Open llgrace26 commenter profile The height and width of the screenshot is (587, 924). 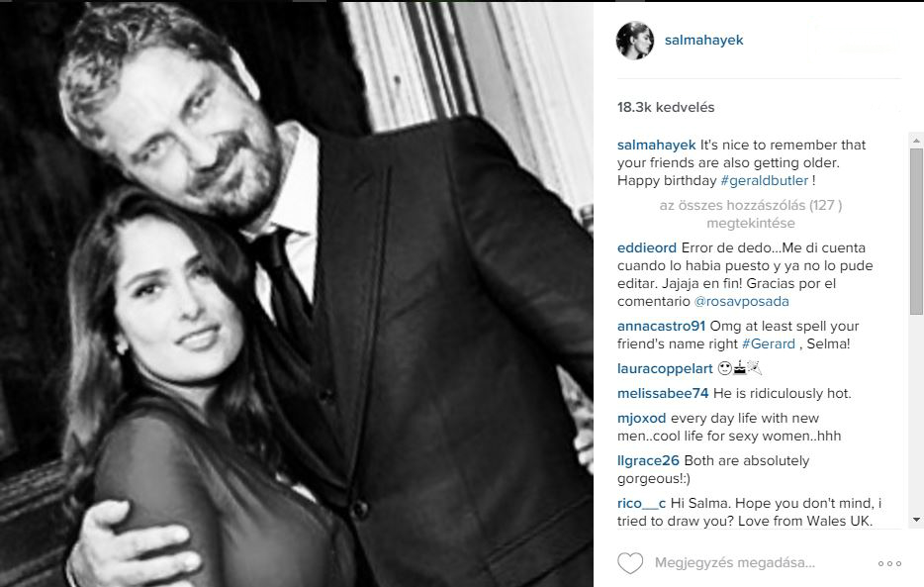[648, 460]
